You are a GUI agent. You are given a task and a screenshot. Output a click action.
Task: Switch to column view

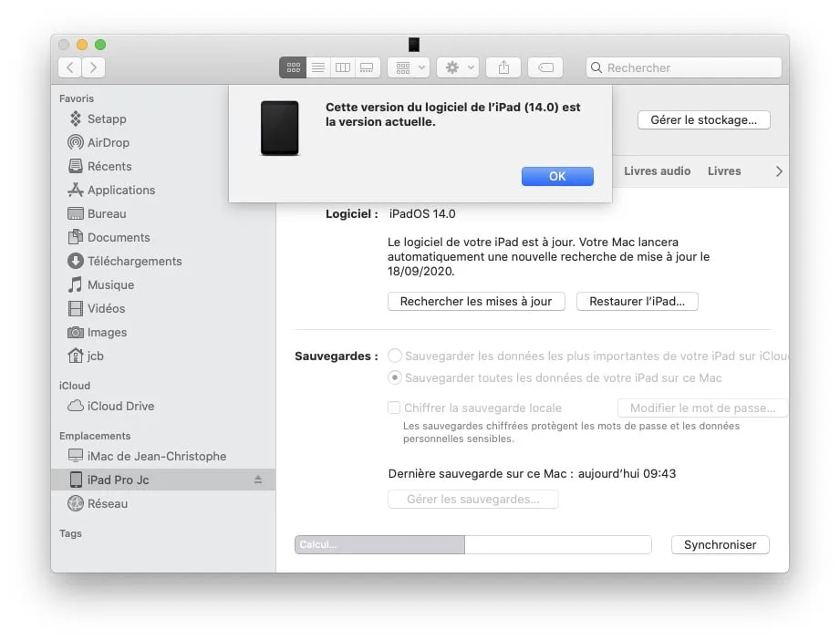point(342,67)
